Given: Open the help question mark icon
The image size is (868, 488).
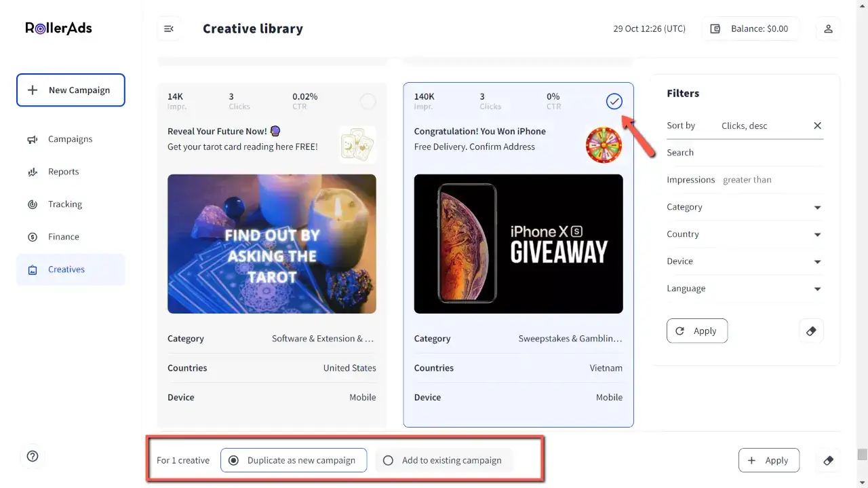Looking at the screenshot, I should [33, 456].
